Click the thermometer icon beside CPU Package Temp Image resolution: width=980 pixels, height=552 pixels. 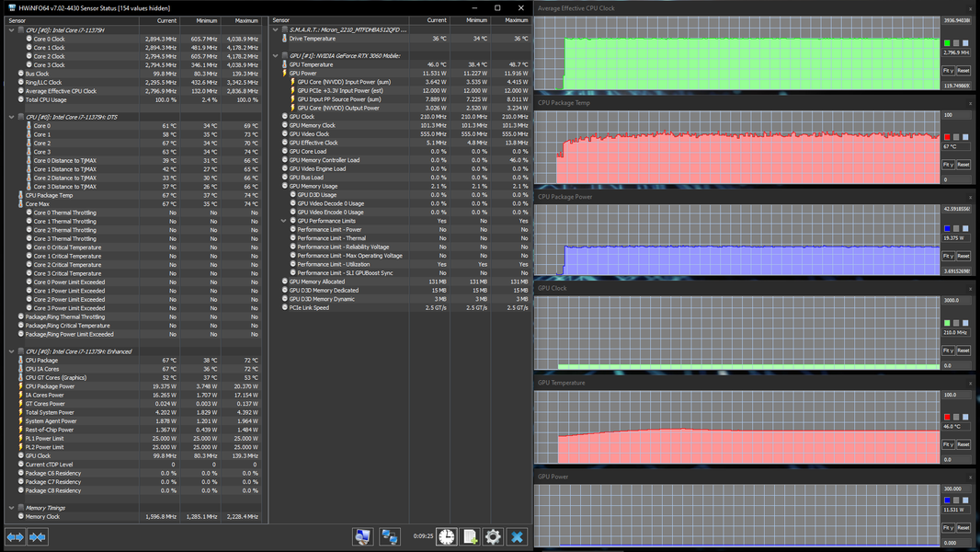(20, 195)
